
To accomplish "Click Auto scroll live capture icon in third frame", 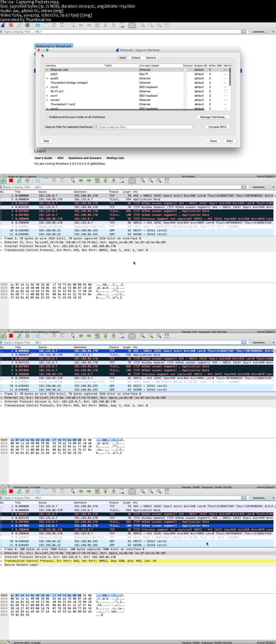I will 122,336.
